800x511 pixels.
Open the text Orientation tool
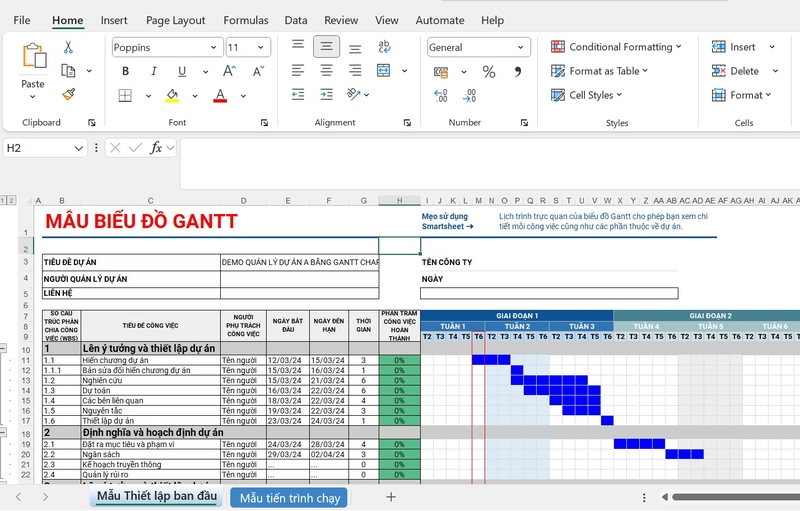pos(354,94)
